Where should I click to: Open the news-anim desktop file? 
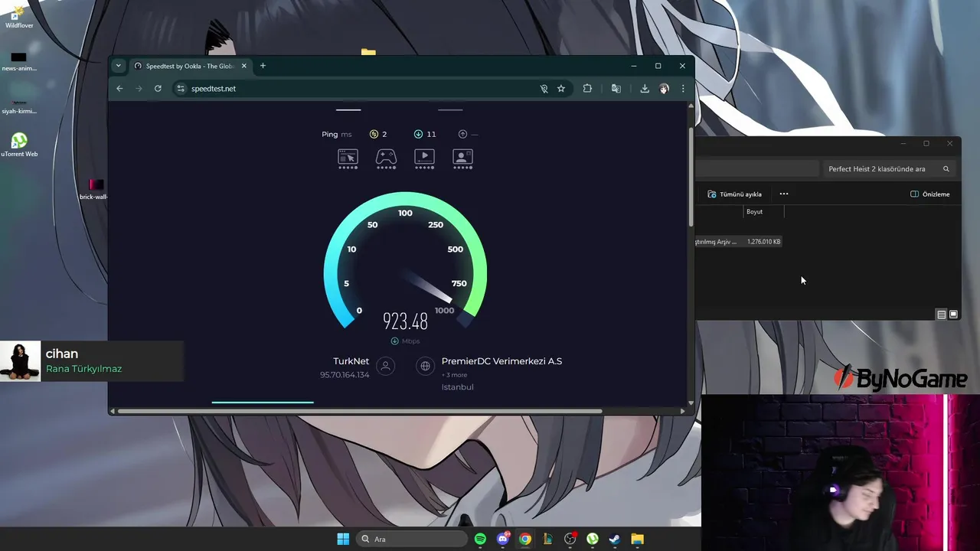click(x=19, y=60)
